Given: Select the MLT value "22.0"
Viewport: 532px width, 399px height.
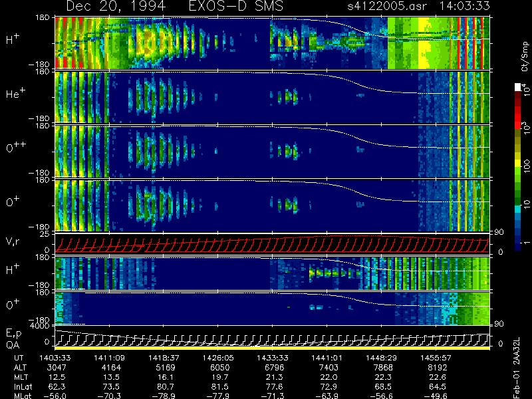Looking at the screenshot, I should (x=331, y=377).
